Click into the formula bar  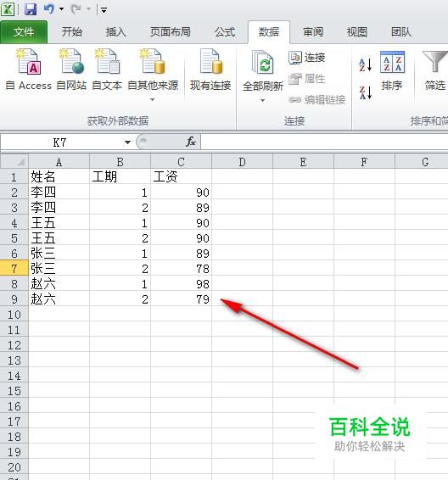pyautogui.click(x=324, y=142)
